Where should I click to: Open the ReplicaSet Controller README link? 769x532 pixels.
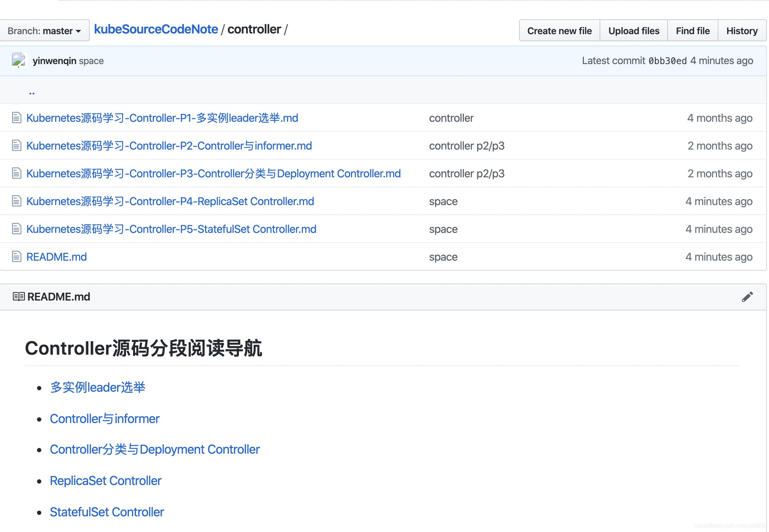coord(106,481)
